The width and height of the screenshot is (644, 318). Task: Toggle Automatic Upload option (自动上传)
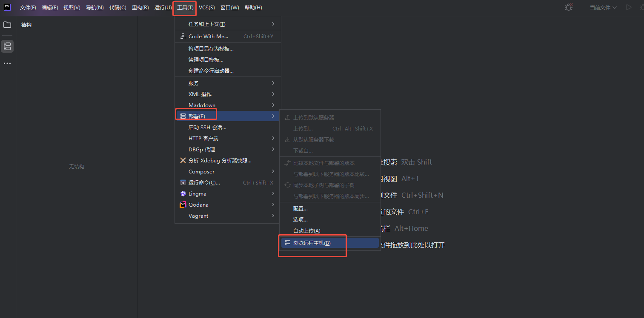pos(330,231)
